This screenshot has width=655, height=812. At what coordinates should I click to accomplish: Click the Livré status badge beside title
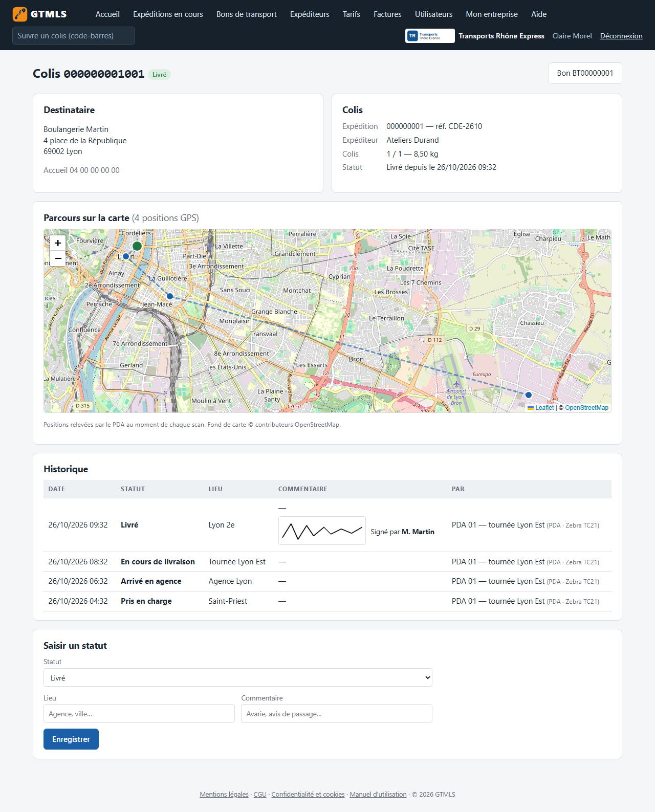click(160, 75)
